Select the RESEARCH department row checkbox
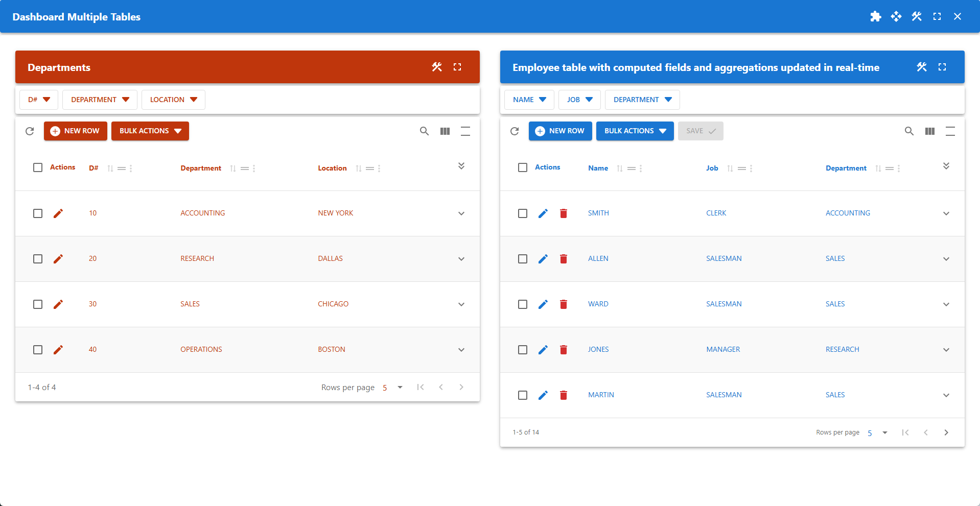The height and width of the screenshot is (506, 980). coord(38,259)
